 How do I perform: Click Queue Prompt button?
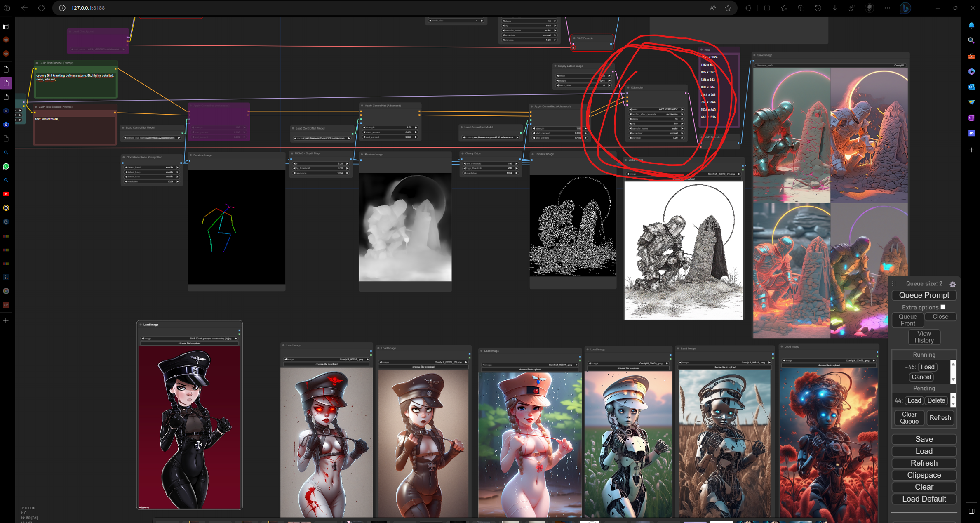[x=924, y=295]
